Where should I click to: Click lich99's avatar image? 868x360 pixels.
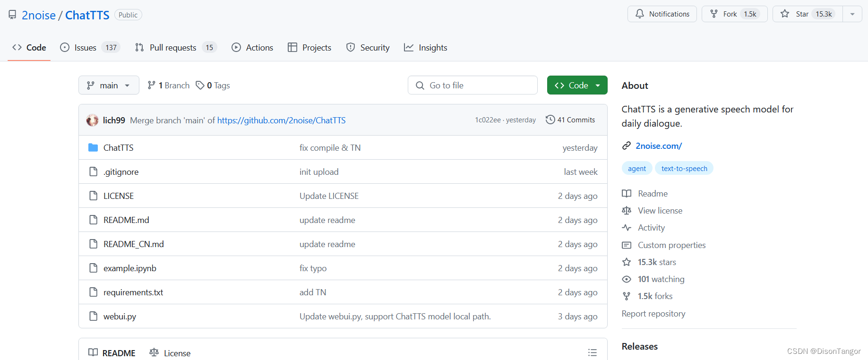coord(93,120)
